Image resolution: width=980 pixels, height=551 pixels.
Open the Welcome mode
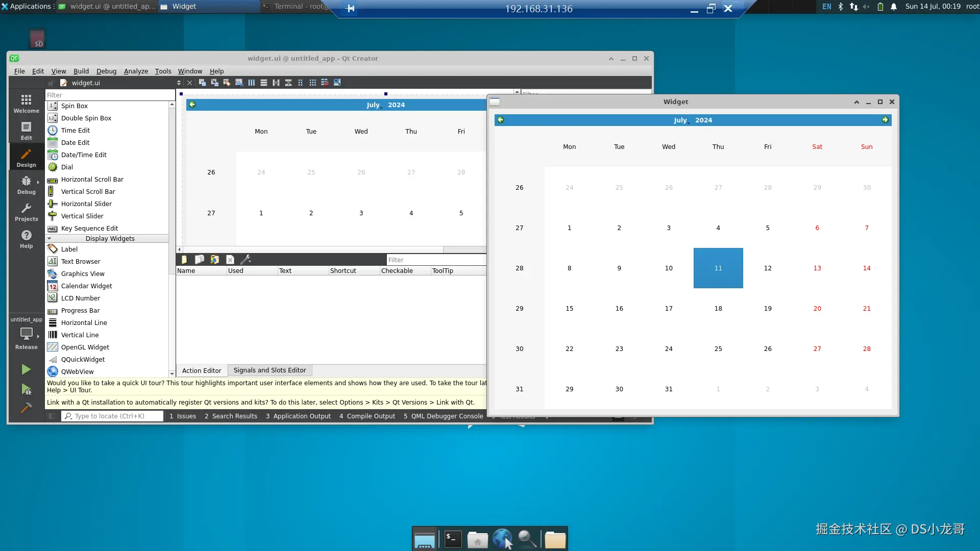pos(26,104)
